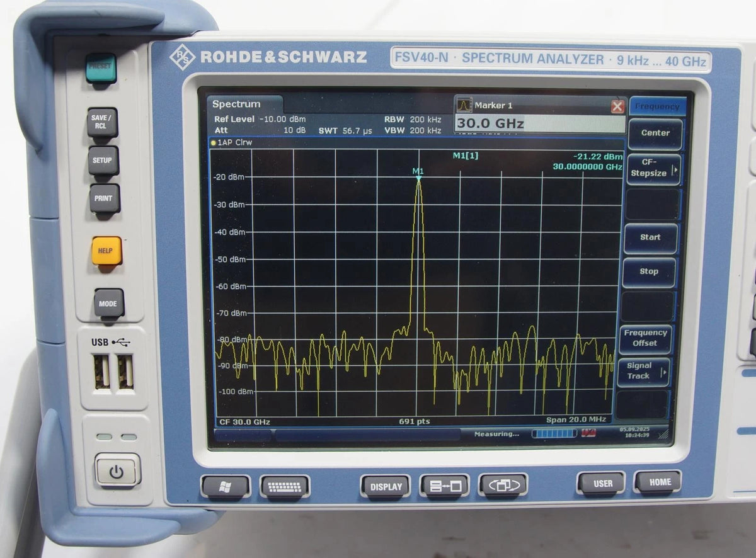
Task: Close the Marker 1 entry dialog
Action: click(x=617, y=106)
